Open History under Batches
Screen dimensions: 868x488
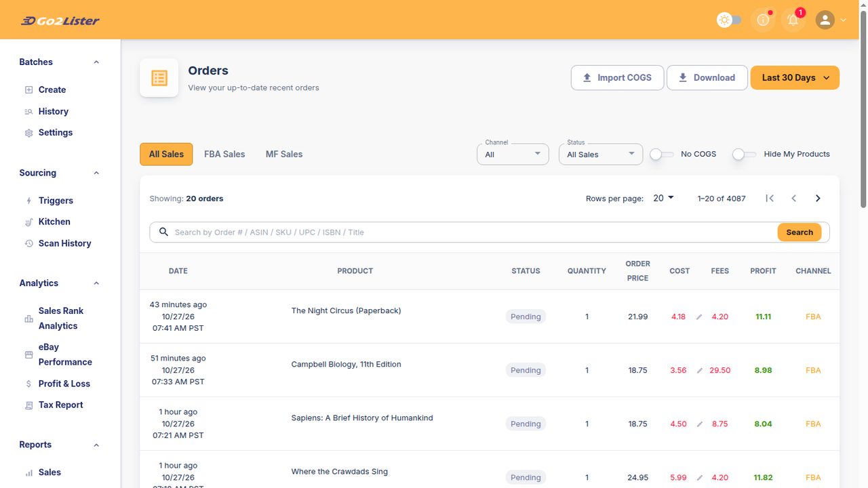(x=54, y=111)
